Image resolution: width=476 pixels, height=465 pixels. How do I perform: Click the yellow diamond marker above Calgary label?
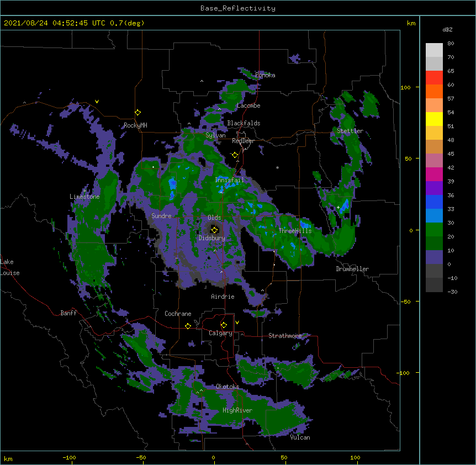click(x=224, y=325)
